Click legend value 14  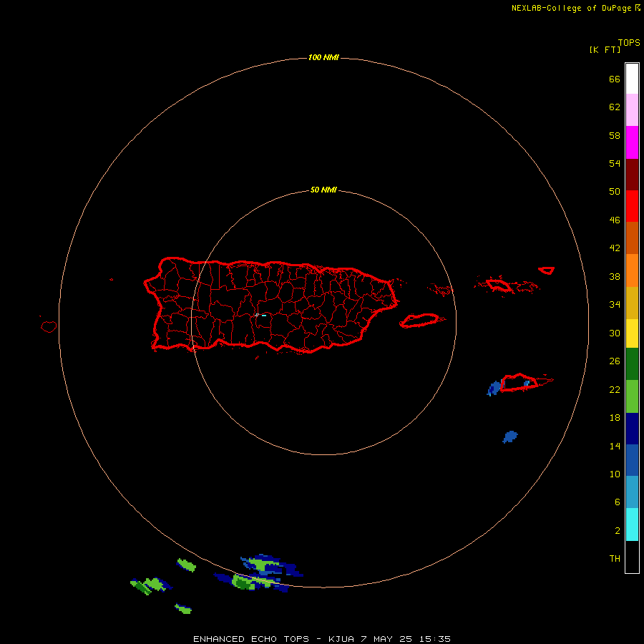tap(615, 446)
